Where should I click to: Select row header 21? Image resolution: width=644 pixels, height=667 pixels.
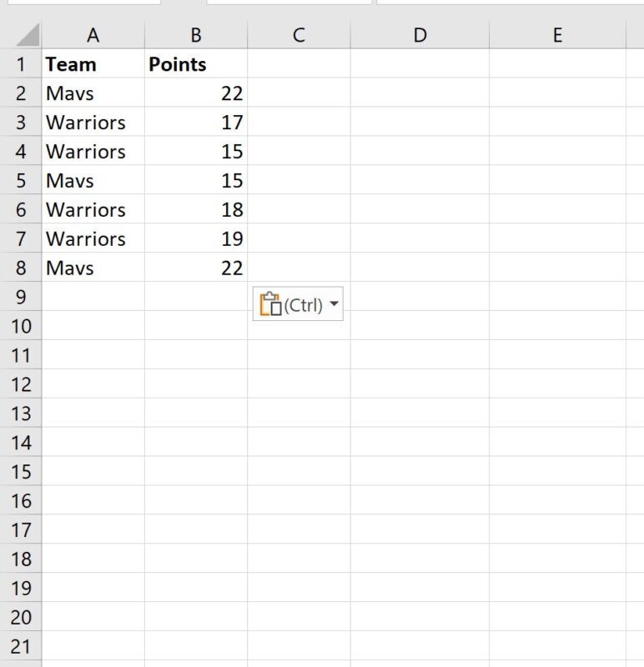(21, 646)
